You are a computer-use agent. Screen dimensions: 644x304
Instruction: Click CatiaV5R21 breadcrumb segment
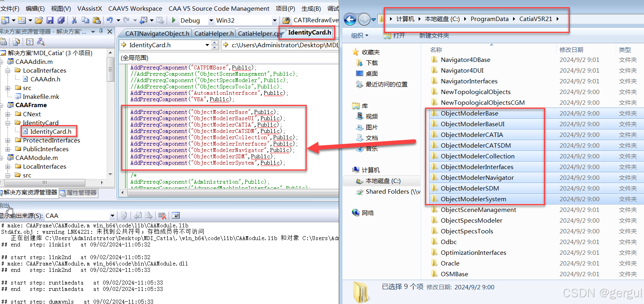click(x=535, y=19)
